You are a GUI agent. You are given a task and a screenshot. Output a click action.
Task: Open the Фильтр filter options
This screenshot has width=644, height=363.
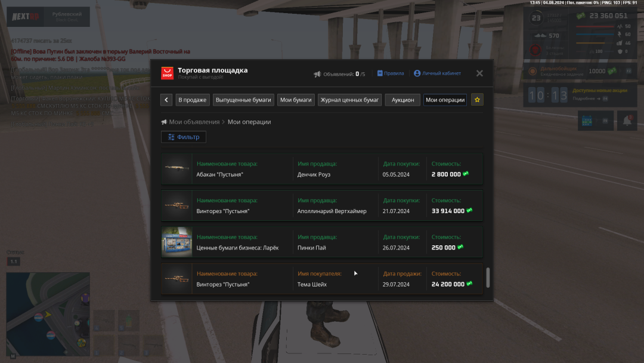click(184, 137)
